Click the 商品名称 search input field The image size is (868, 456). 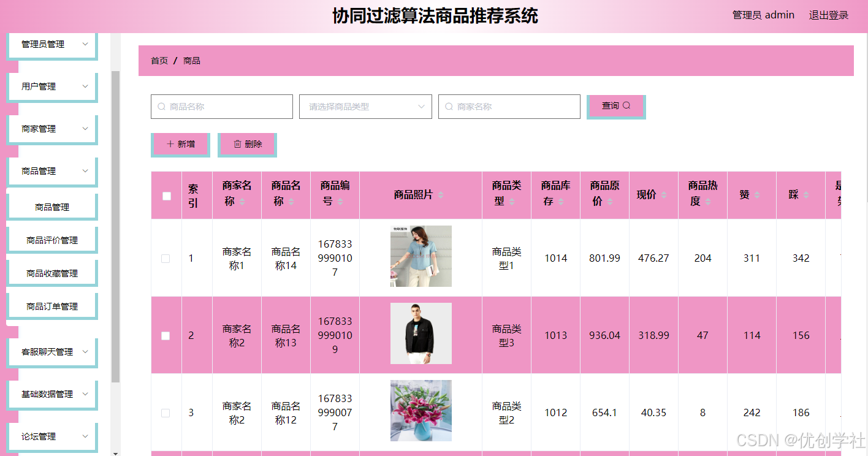click(222, 107)
